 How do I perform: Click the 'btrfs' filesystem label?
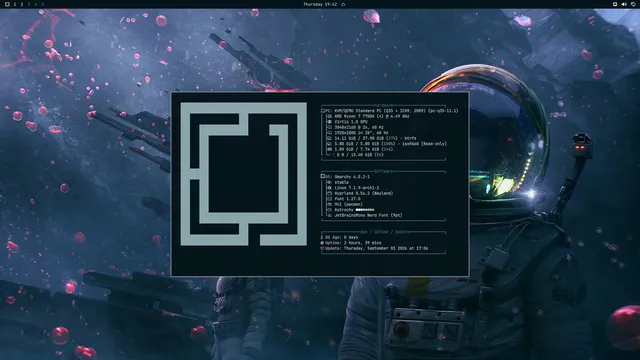point(409,138)
